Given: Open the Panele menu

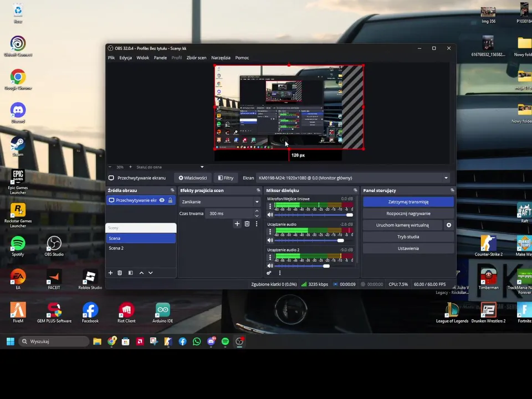Looking at the screenshot, I should tap(160, 58).
